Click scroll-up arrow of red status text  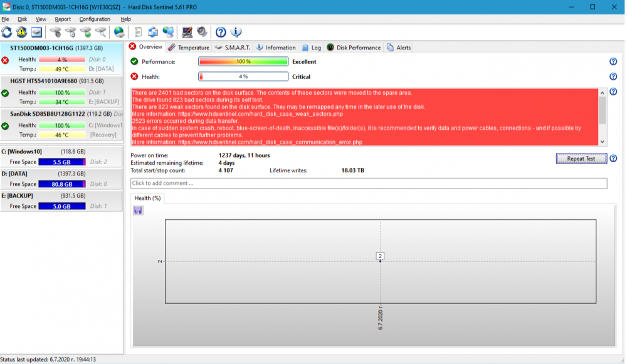click(x=602, y=93)
